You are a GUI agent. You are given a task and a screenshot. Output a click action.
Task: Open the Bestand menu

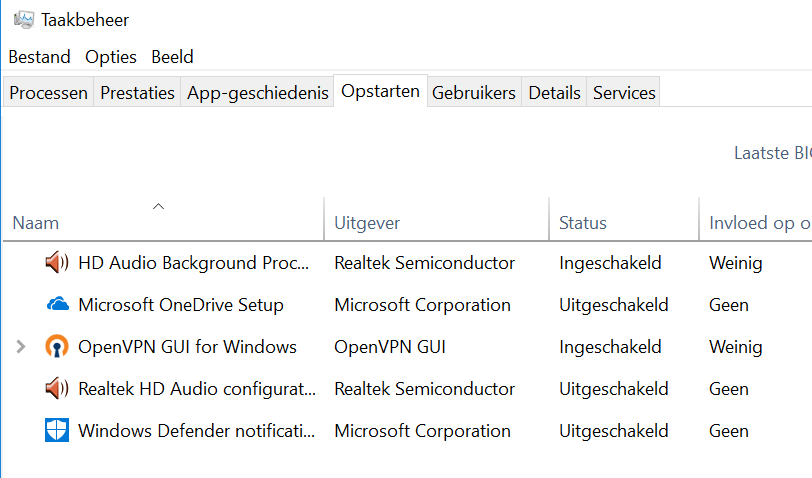(x=39, y=57)
